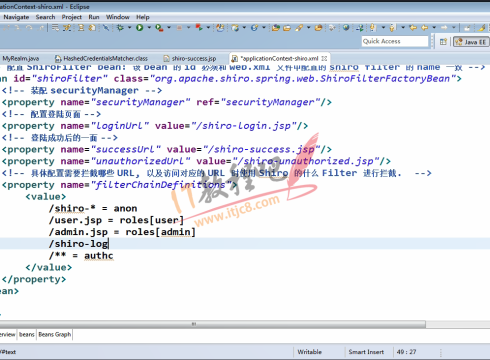
Task: Click the lined text toggle icon in toolbar
Action: pyautogui.click(x=55, y=28)
